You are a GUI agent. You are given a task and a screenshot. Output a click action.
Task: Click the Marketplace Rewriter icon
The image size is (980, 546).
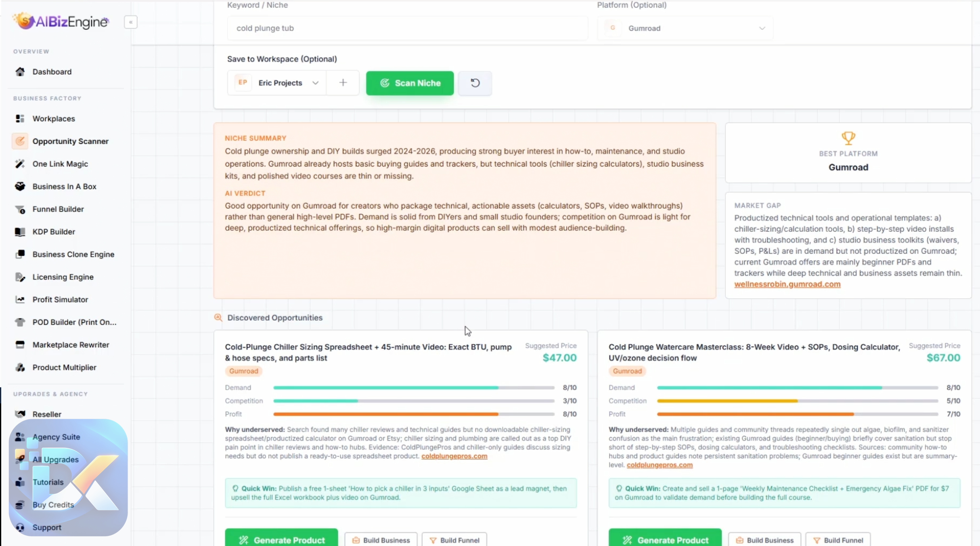(20, 345)
